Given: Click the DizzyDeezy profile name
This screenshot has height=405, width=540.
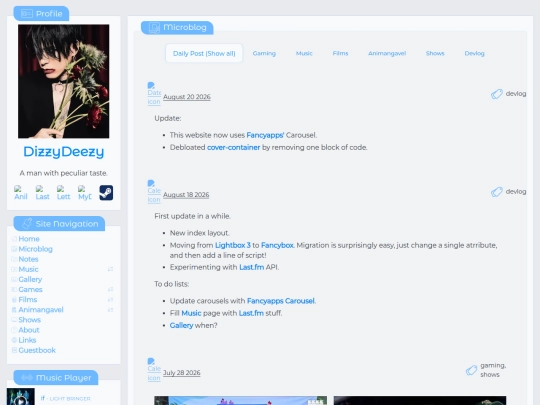Looking at the screenshot, I should pyautogui.click(x=64, y=152).
